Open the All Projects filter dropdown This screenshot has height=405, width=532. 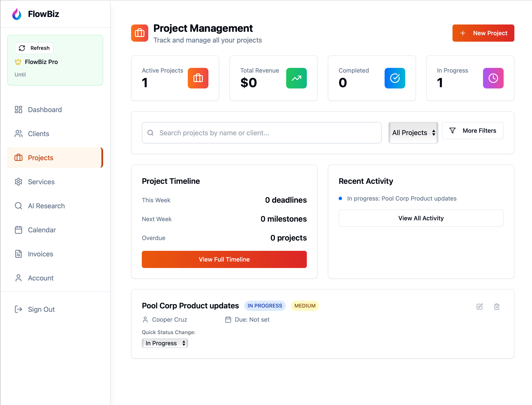click(413, 132)
